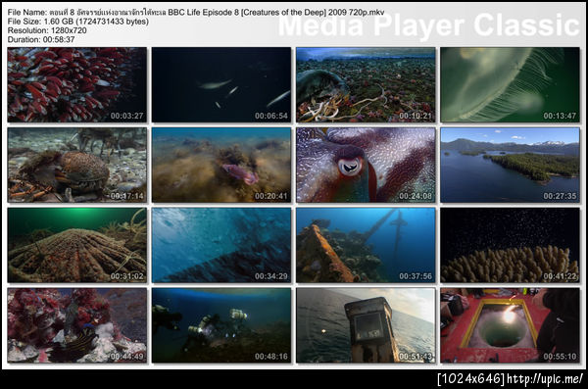Select the thumbnail timestamped 00:10:21
The width and height of the screenshot is (588, 389).
click(366, 85)
